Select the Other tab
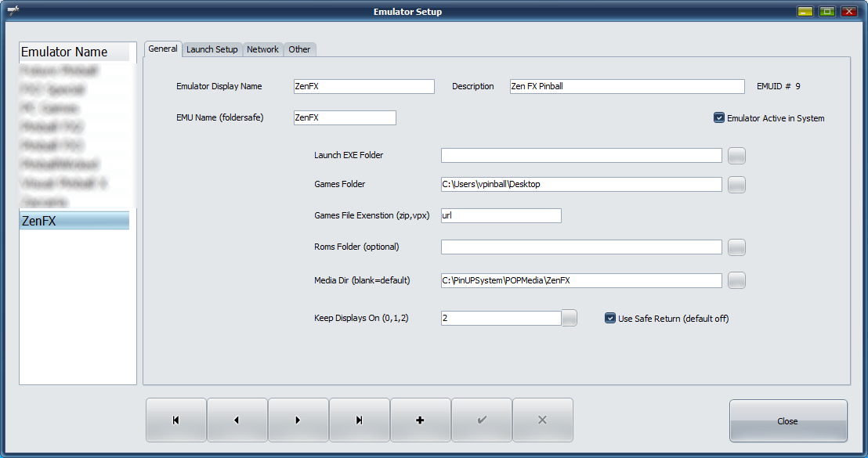The height and width of the screenshot is (458, 868). pyautogui.click(x=299, y=49)
